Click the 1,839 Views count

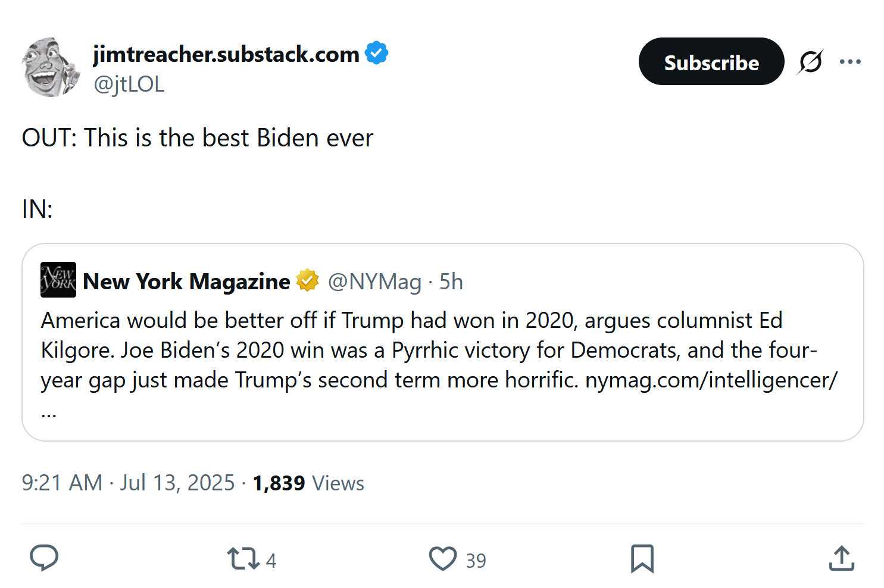[x=308, y=483]
